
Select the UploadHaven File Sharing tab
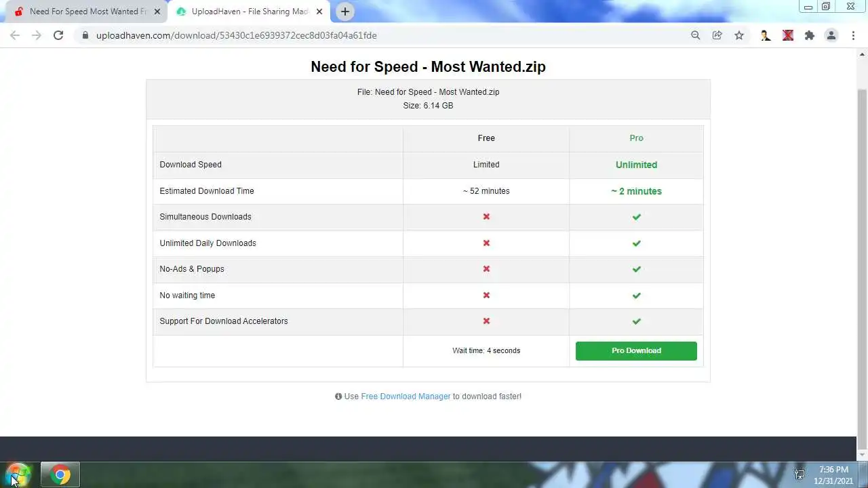(249, 12)
